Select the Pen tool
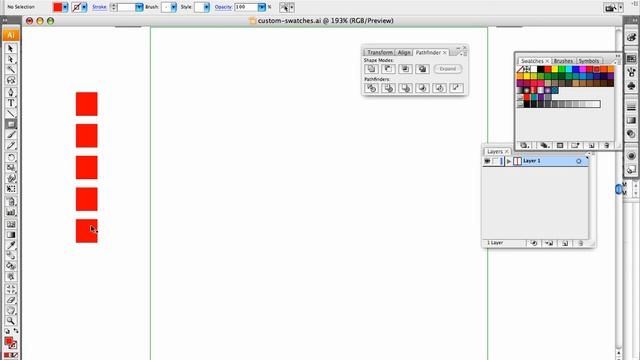 click(11, 92)
